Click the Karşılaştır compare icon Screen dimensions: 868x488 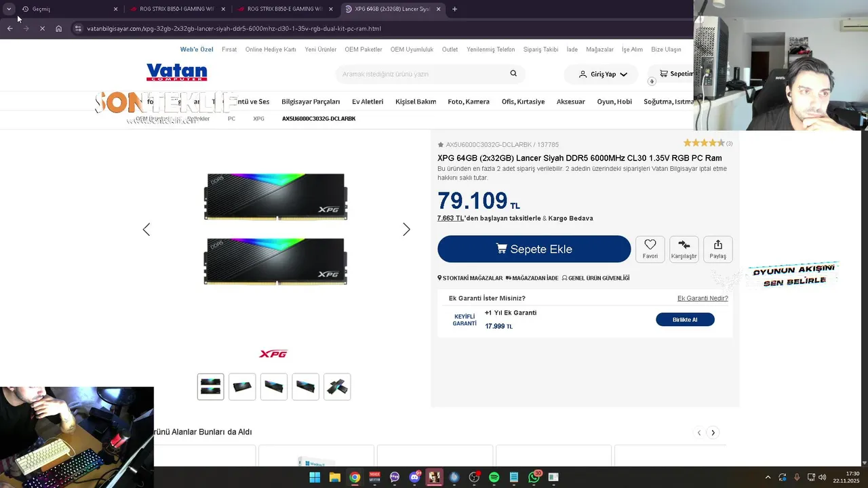coord(684,249)
